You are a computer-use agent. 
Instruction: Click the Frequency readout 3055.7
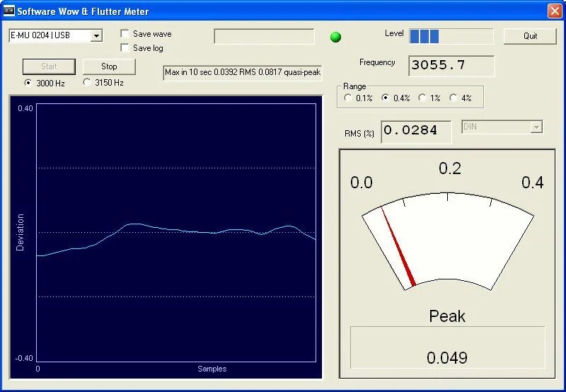[x=451, y=66]
